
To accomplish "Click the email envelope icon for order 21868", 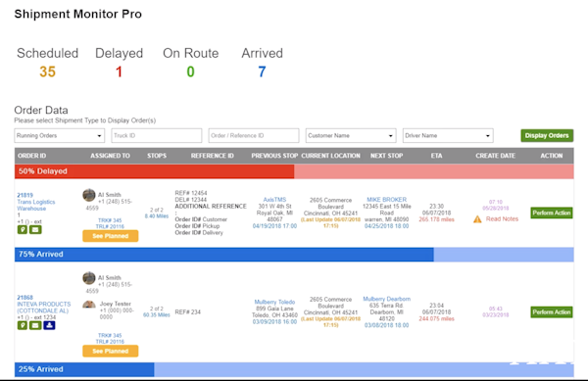I will pyautogui.click(x=35, y=325).
